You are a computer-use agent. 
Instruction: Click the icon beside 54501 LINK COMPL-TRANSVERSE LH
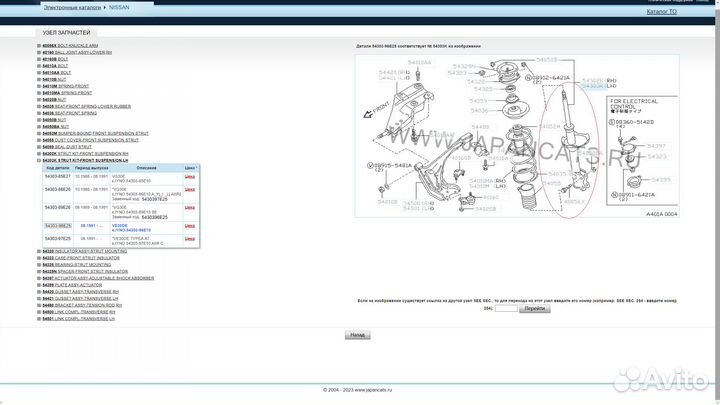coord(40,316)
